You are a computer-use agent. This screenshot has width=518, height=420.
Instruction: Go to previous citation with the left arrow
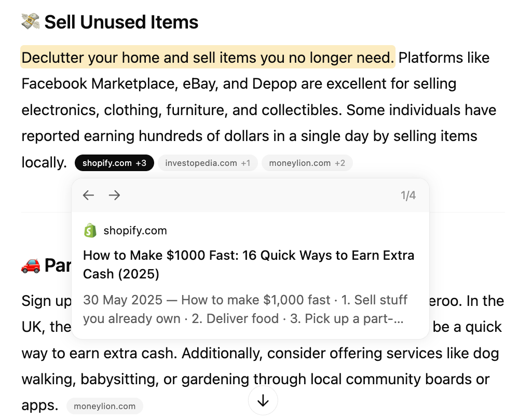88,195
